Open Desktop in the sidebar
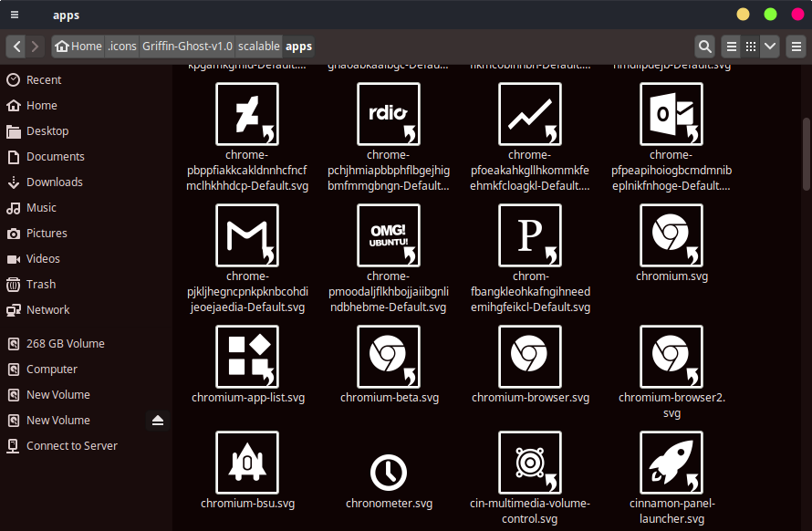The width and height of the screenshot is (812, 531). point(86,131)
